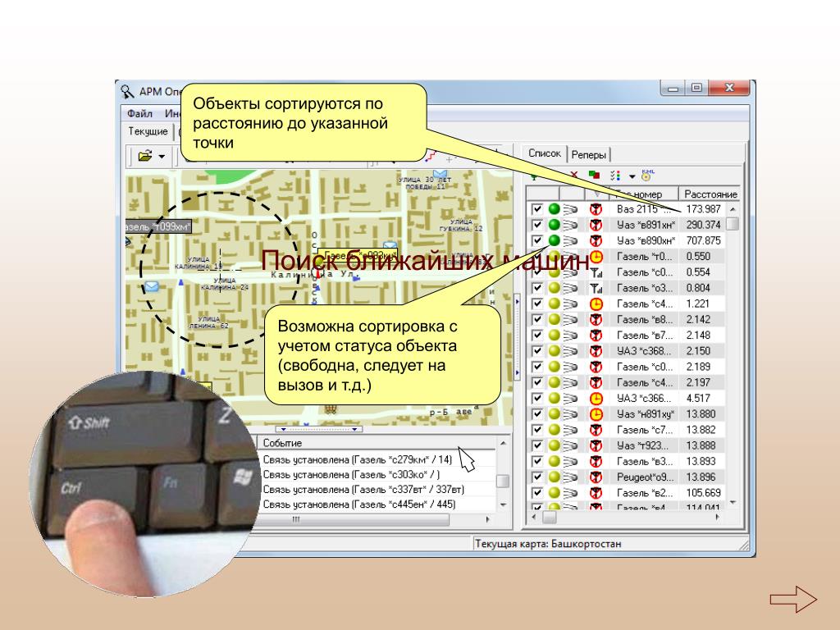Click the event log scroll down arrow

coord(503,504)
